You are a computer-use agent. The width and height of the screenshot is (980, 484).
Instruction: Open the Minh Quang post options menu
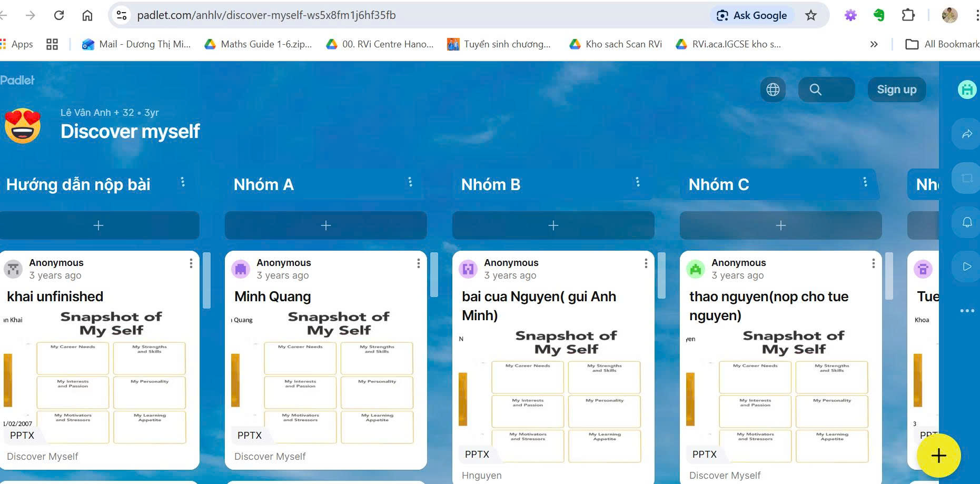[418, 263]
